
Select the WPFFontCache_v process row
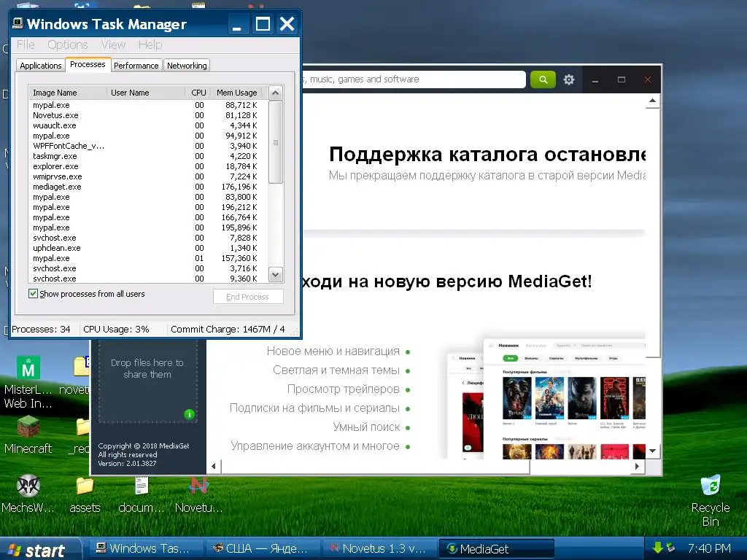pyautogui.click(x=145, y=146)
